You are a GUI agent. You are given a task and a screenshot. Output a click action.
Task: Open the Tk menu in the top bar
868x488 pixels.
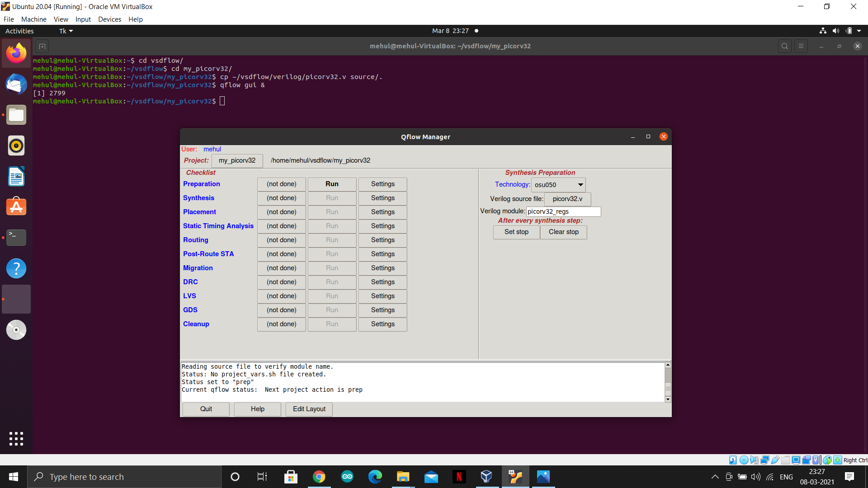(65, 31)
